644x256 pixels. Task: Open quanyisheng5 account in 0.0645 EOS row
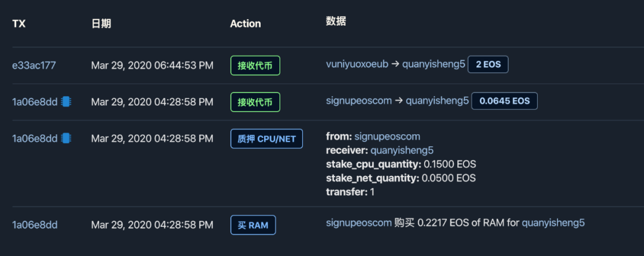point(437,101)
